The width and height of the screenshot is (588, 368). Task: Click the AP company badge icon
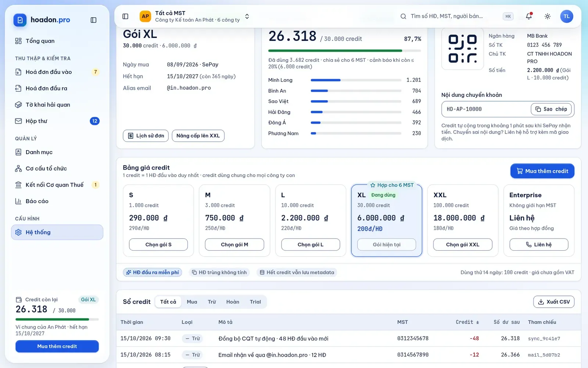point(146,16)
